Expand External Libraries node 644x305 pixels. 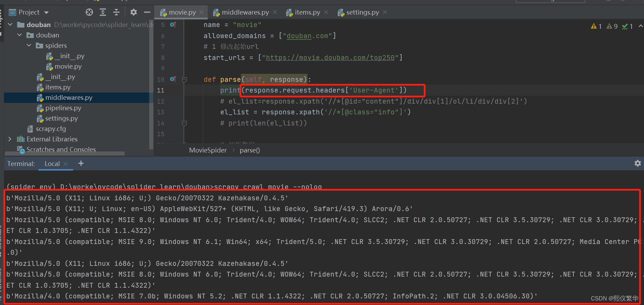click(10, 139)
